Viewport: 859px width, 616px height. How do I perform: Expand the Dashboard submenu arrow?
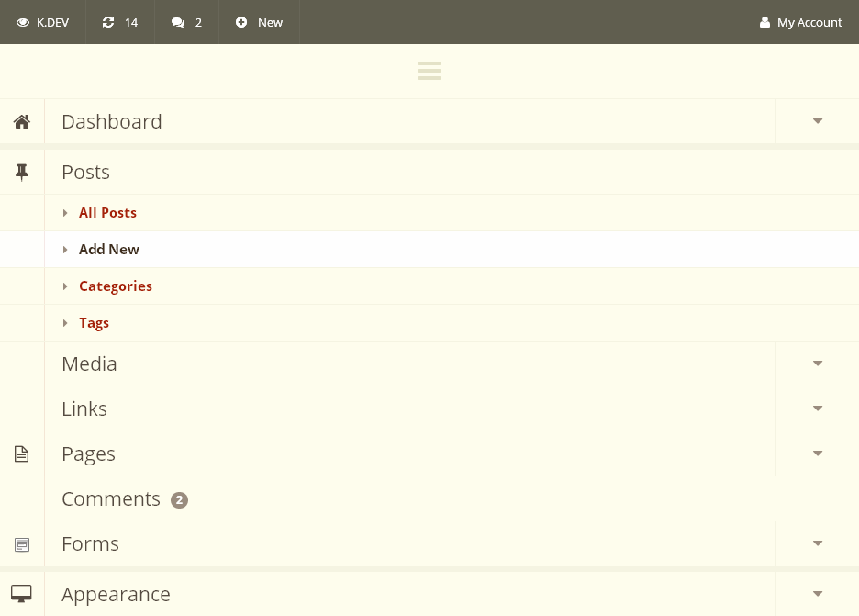coord(818,121)
